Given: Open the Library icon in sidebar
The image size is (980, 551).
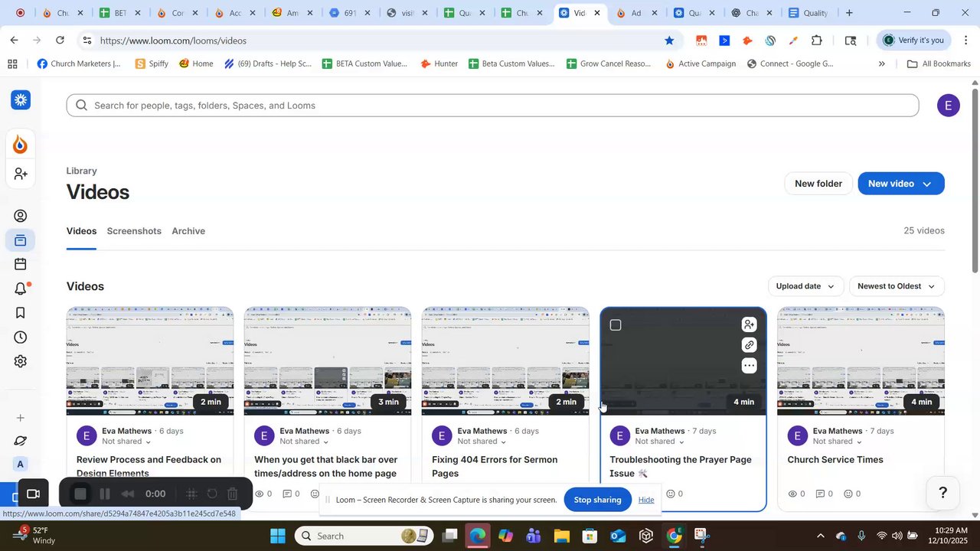Looking at the screenshot, I should pyautogui.click(x=21, y=241).
